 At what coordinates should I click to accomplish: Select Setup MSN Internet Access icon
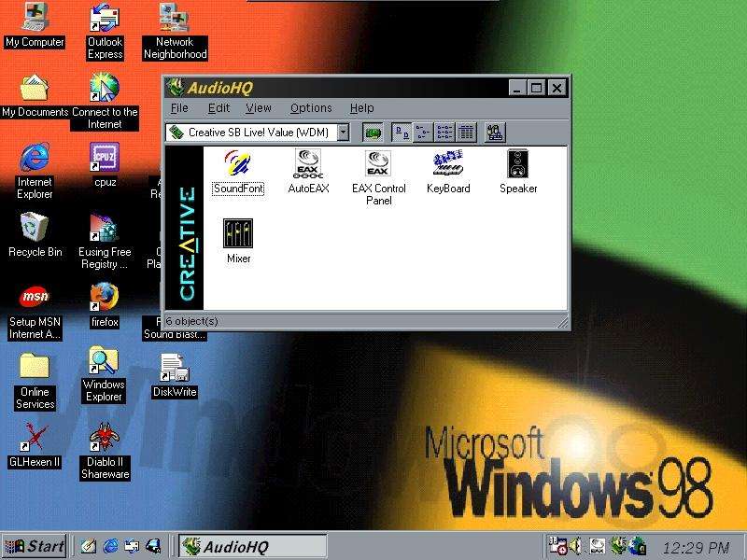[35, 312]
